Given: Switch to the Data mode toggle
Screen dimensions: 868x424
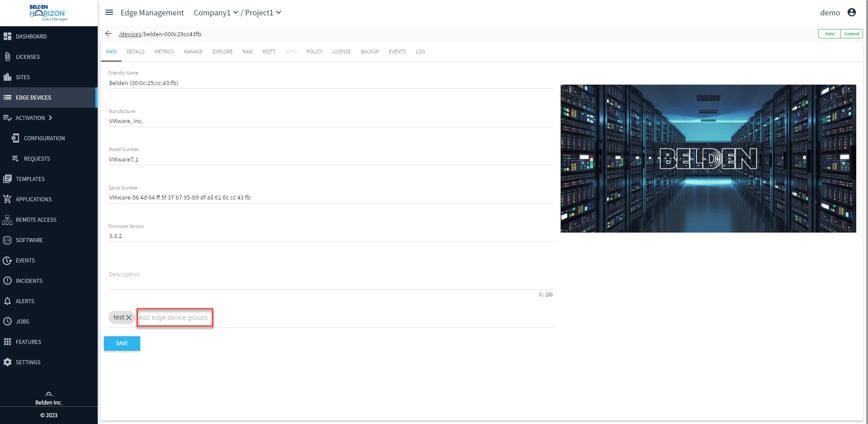Looking at the screenshot, I should coord(830,34).
